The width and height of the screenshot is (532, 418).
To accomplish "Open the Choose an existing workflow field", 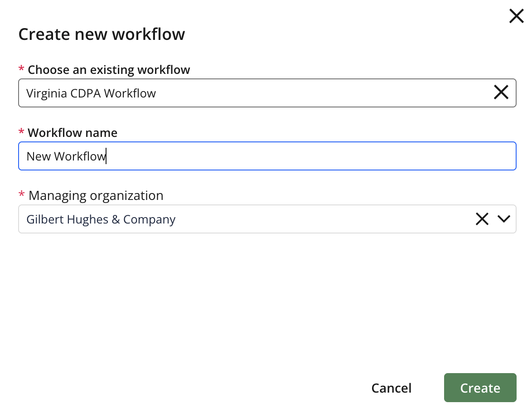I will click(x=267, y=93).
